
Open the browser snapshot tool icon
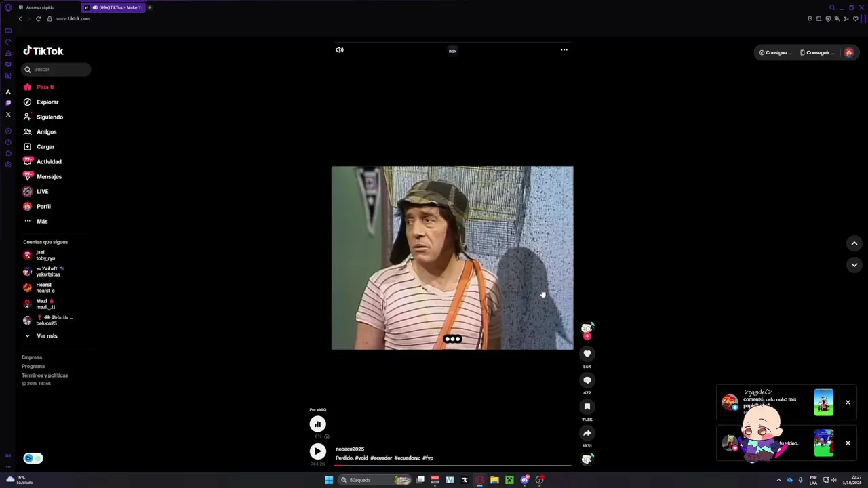818,19
